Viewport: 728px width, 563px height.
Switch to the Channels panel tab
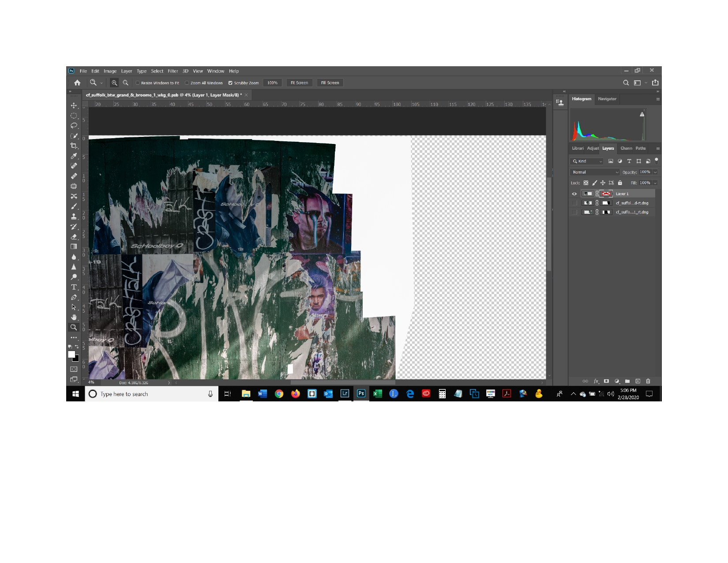pos(626,148)
